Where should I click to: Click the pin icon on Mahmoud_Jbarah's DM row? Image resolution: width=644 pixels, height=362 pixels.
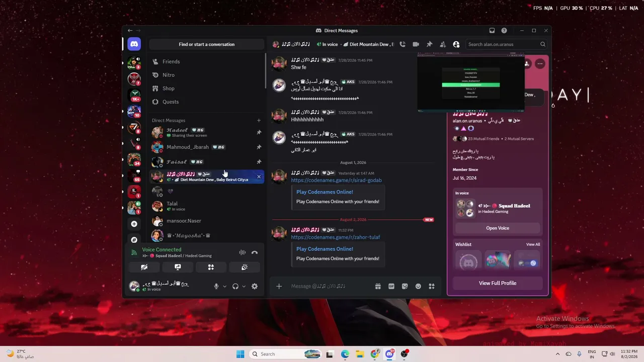pyautogui.click(x=259, y=147)
